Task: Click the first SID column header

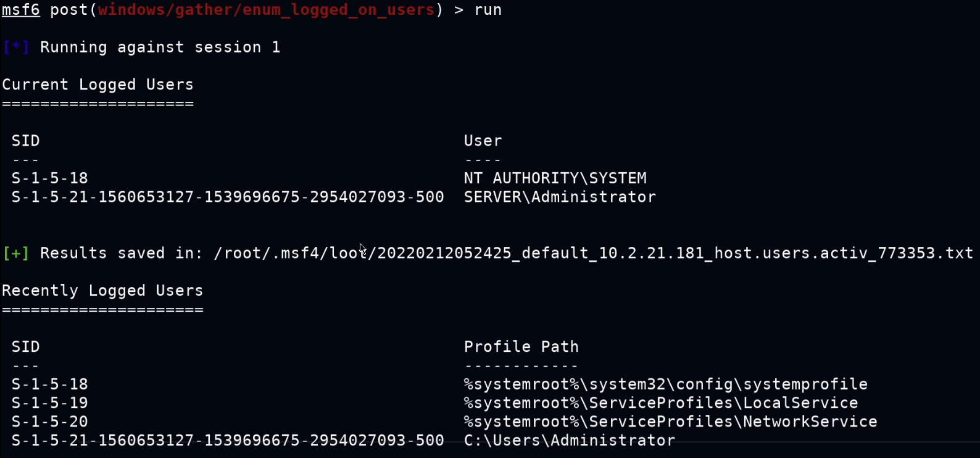Action: point(26,141)
